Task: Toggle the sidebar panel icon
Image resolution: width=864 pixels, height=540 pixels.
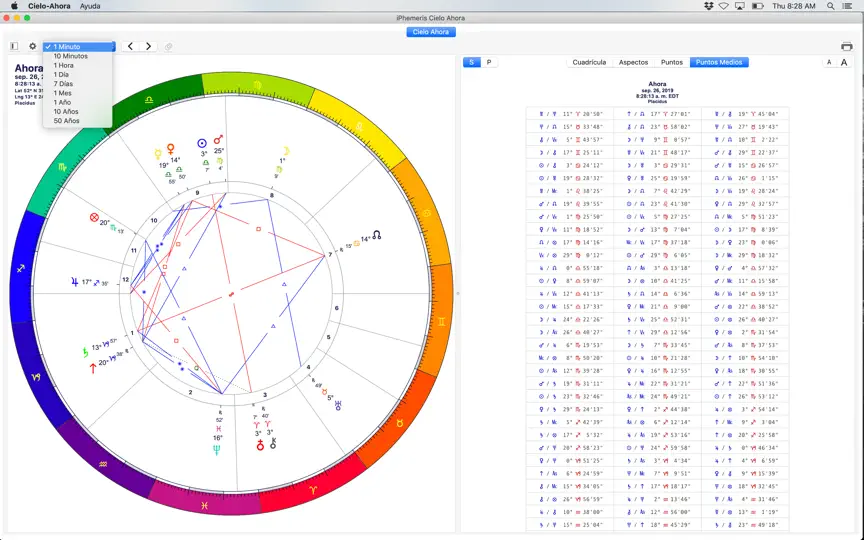Action: click(14, 46)
